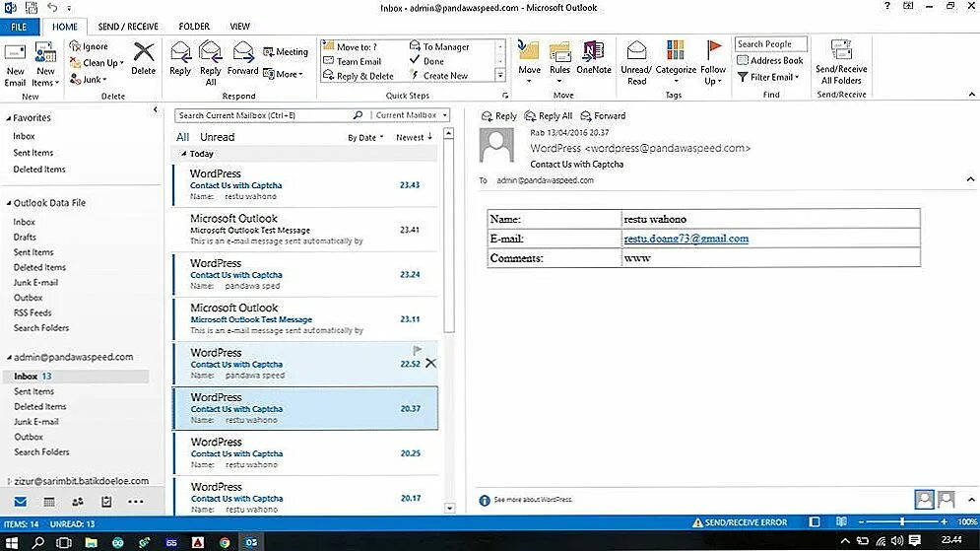The image size is (980, 551).
Task: Click the Reply ribbon icon
Action: point(180,59)
